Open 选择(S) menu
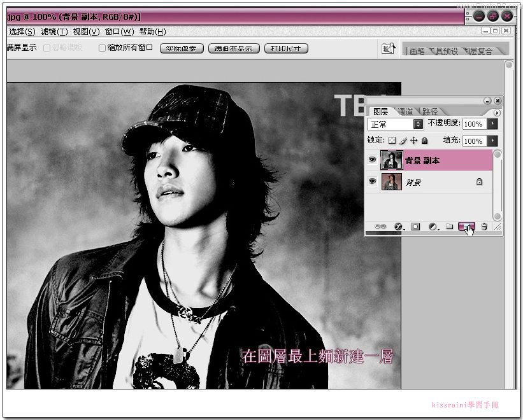 click(22, 32)
